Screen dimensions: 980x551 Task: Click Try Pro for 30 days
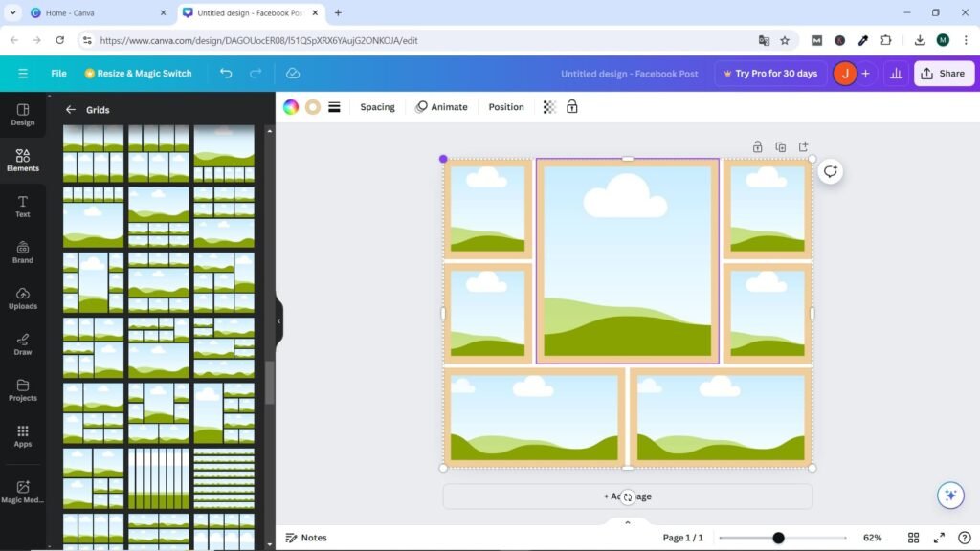click(x=771, y=74)
